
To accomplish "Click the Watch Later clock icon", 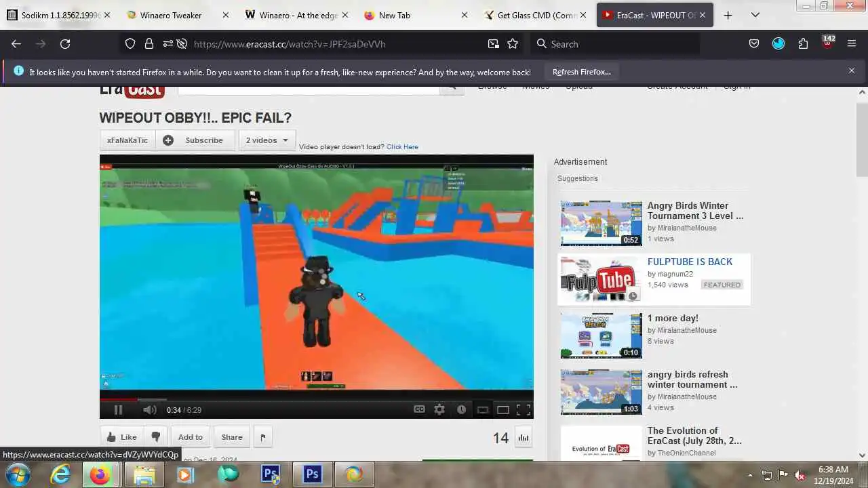I will pyautogui.click(x=461, y=409).
